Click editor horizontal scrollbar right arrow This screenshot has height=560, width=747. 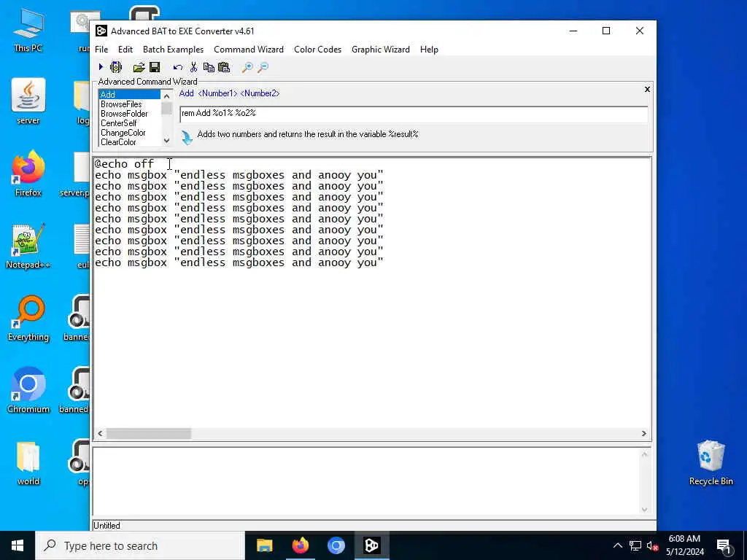click(643, 433)
